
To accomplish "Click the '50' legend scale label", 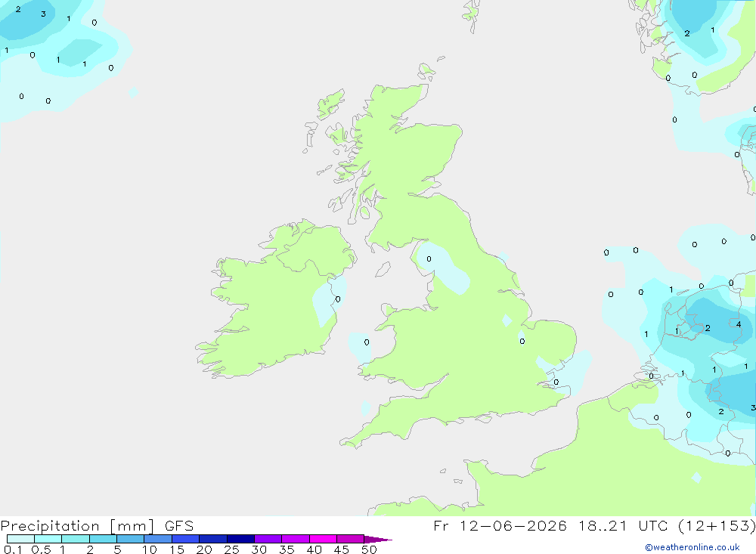I will tap(369, 549).
